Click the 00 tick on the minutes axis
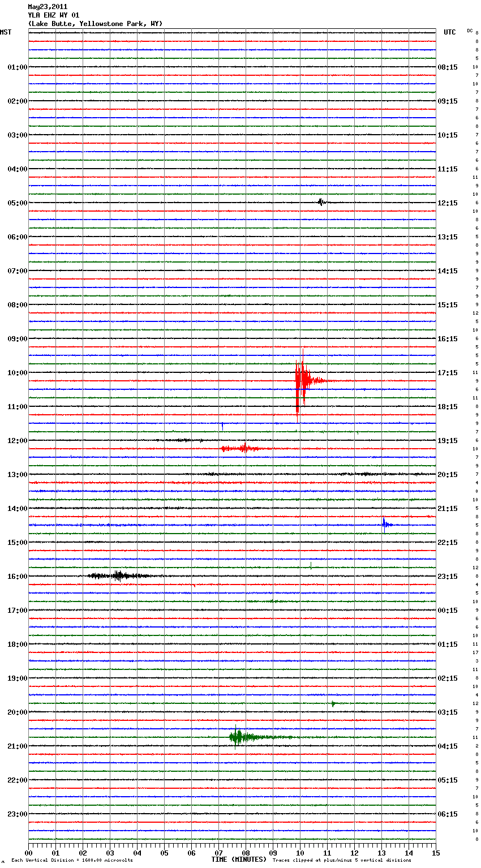The image size is (481, 868). [29, 853]
